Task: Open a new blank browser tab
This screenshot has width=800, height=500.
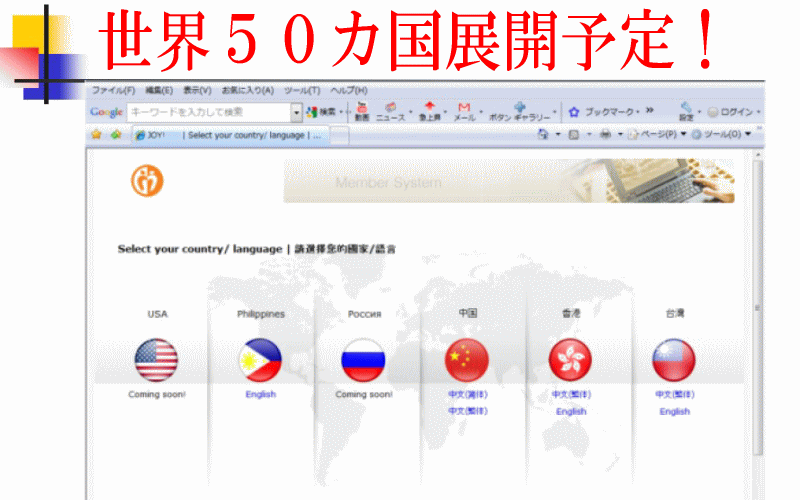Action: (x=339, y=136)
